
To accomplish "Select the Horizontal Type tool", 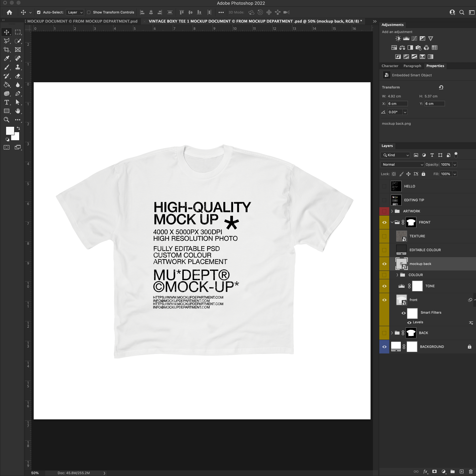I will [x=6, y=102].
